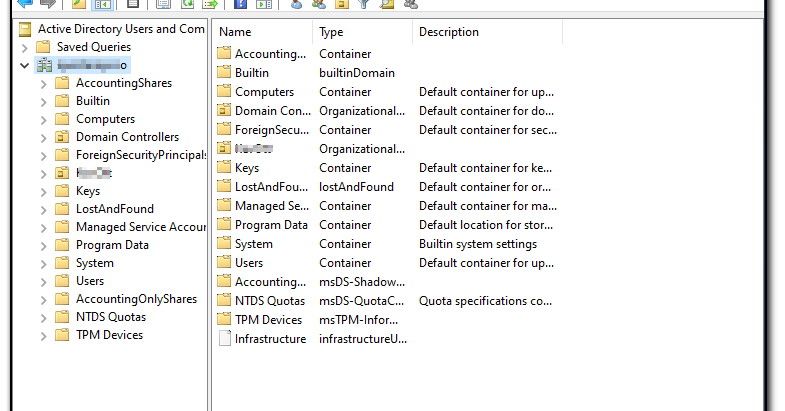Select ForeignSecu... in the list pane
This screenshot has width=785, height=411.
[x=272, y=130]
